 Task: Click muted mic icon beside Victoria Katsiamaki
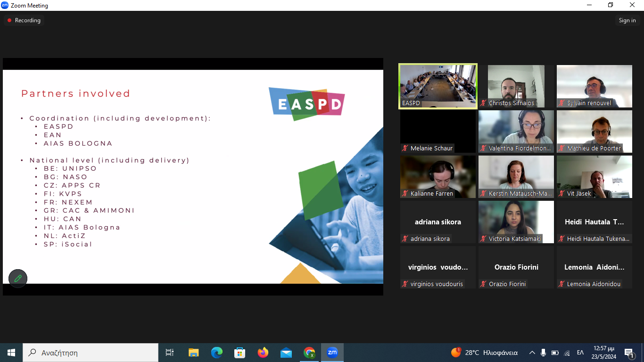pyautogui.click(x=483, y=239)
